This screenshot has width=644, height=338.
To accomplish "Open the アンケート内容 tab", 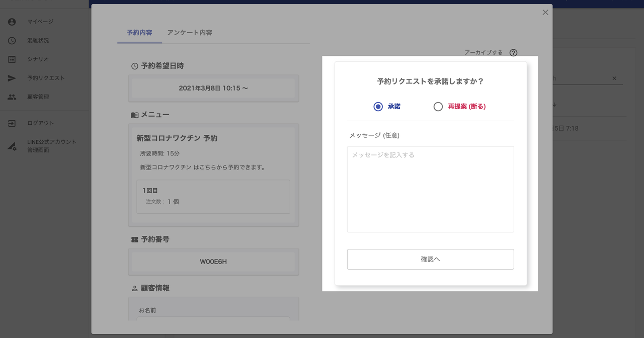I will 190,33.
